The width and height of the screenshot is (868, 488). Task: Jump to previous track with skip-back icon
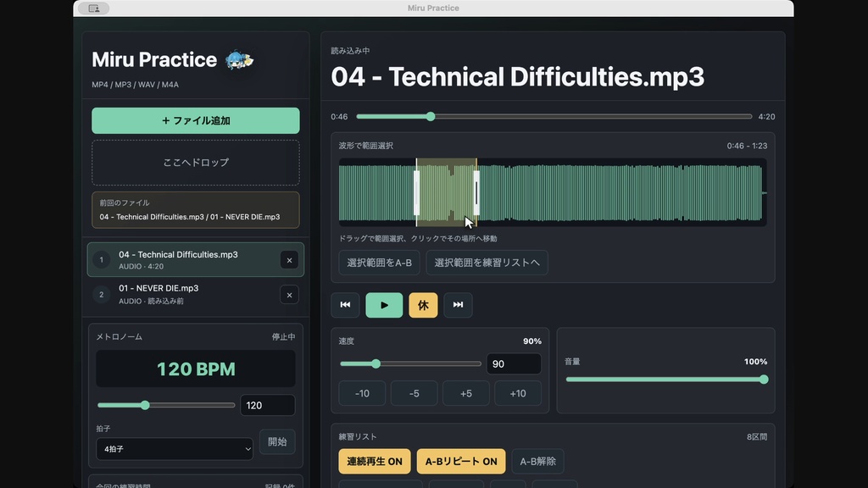tap(345, 305)
